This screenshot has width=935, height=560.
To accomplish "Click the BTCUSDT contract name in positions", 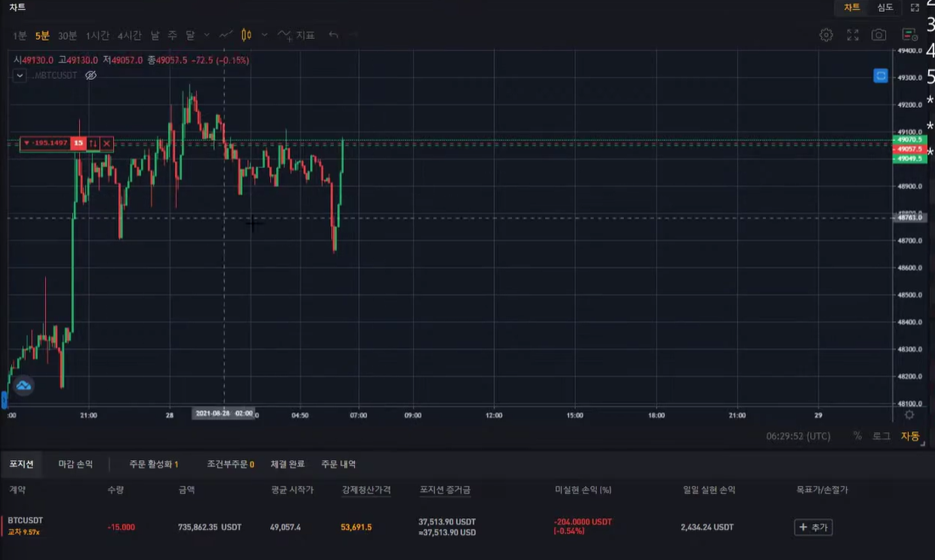I will (25, 521).
